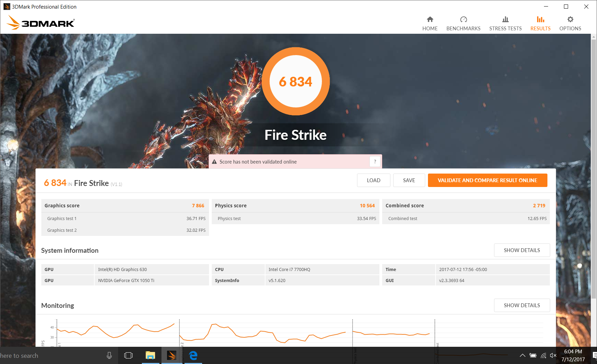The width and height of the screenshot is (597, 364).
Task: Open the Action Center tray icon
Action: [x=594, y=356]
